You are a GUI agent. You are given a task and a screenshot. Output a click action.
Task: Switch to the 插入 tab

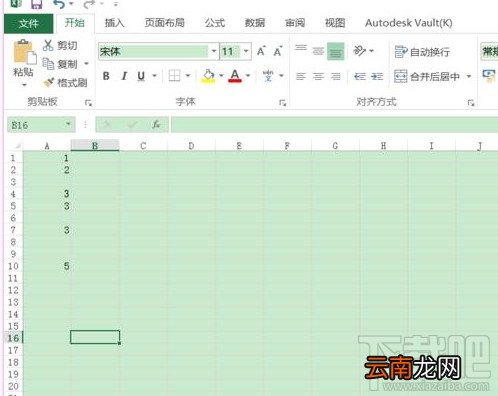coord(114,23)
